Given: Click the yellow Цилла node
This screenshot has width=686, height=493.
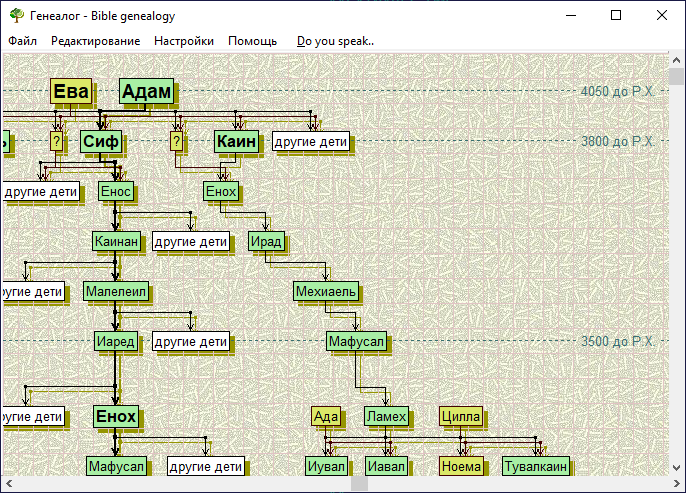Looking at the screenshot, I should [x=461, y=416].
